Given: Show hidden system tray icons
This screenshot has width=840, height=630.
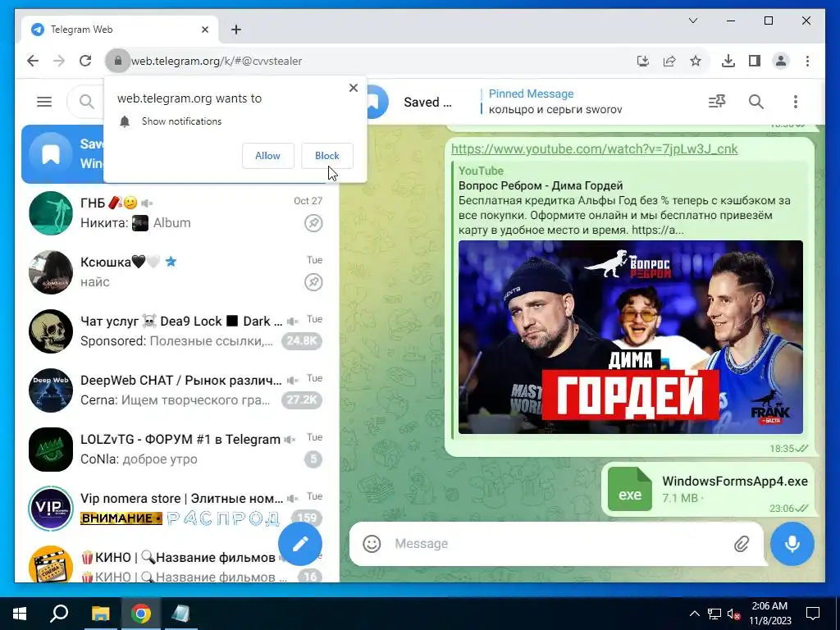Looking at the screenshot, I should pos(694,614).
